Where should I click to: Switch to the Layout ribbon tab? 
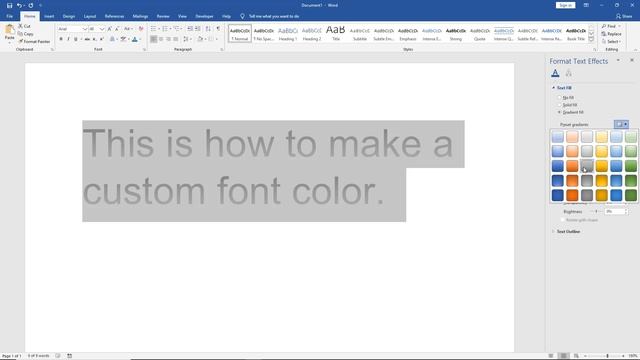point(90,16)
